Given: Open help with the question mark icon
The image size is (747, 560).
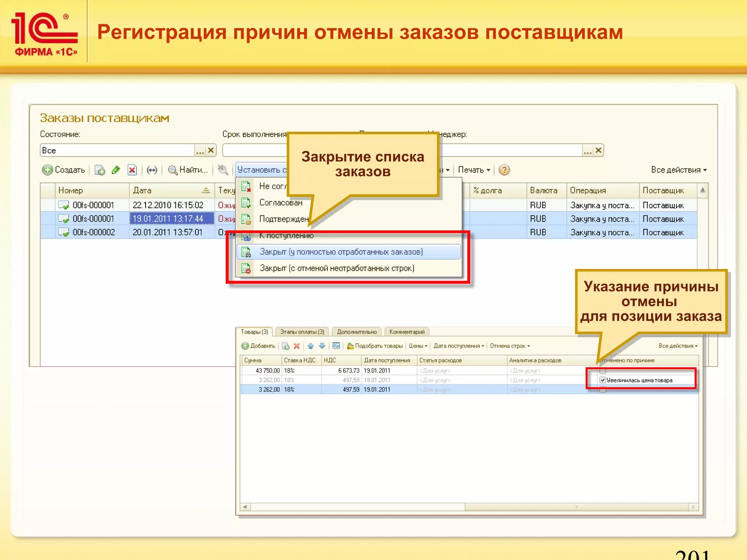Looking at the screenshot, I should tap(504, 170).
